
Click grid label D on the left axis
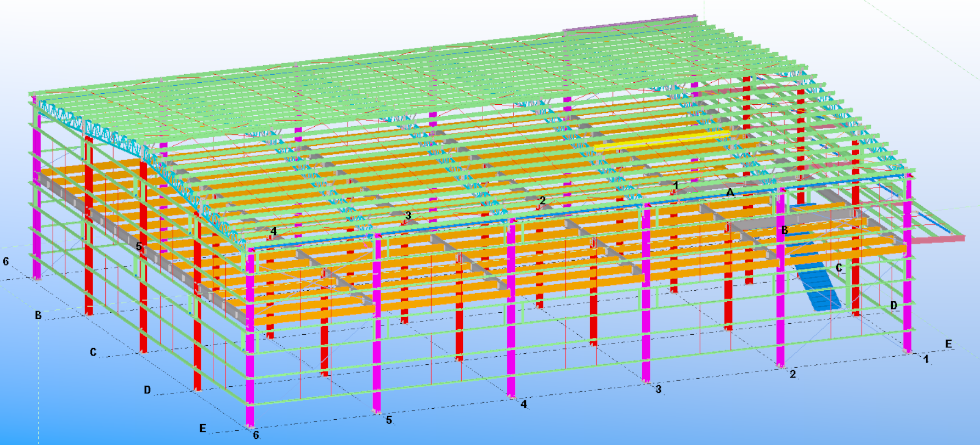point(147,390)
